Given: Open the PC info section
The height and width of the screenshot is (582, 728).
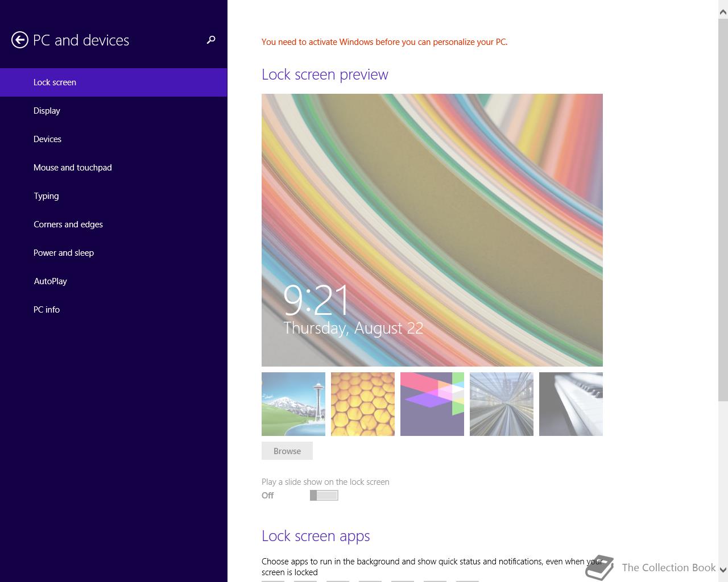Looking at the screenshot, I should (114, 310).
